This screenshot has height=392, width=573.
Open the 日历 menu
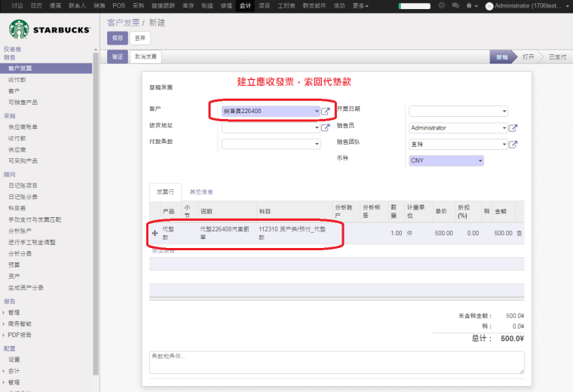(x=36, y=5)
